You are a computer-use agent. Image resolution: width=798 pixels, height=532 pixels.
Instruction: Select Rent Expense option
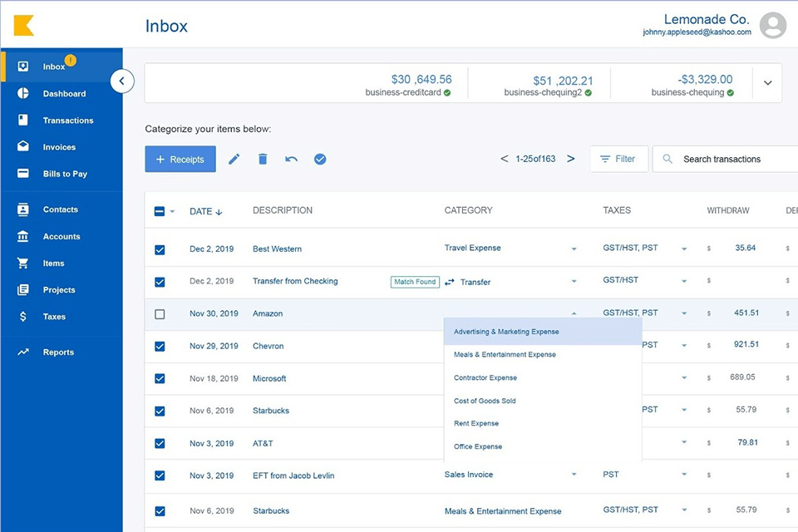(x=543, y=424)
